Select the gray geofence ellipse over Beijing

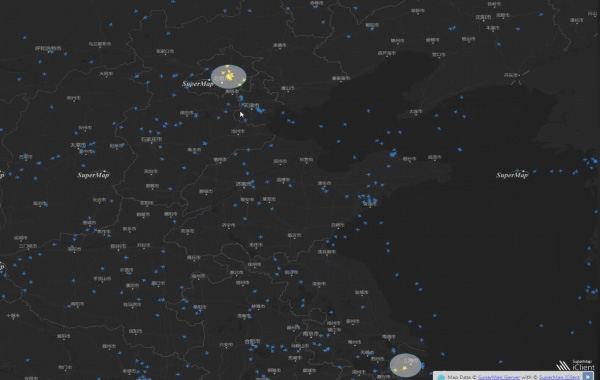pos(228,77)
